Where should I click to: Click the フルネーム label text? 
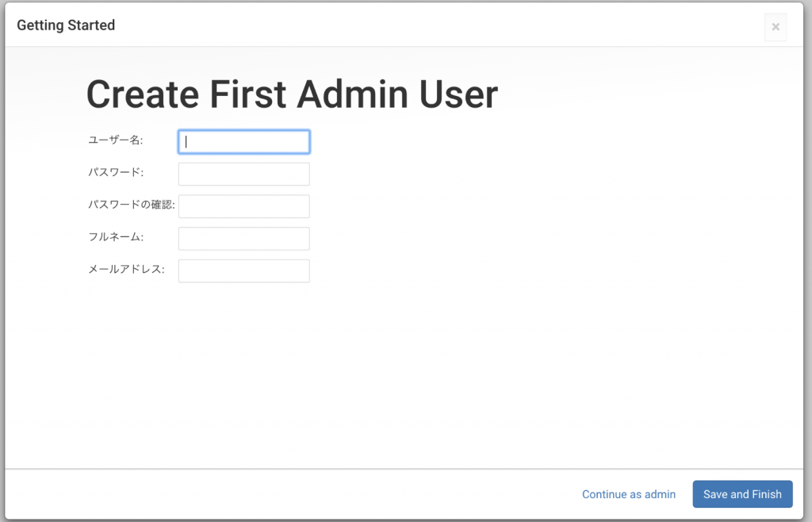(116, 236)
